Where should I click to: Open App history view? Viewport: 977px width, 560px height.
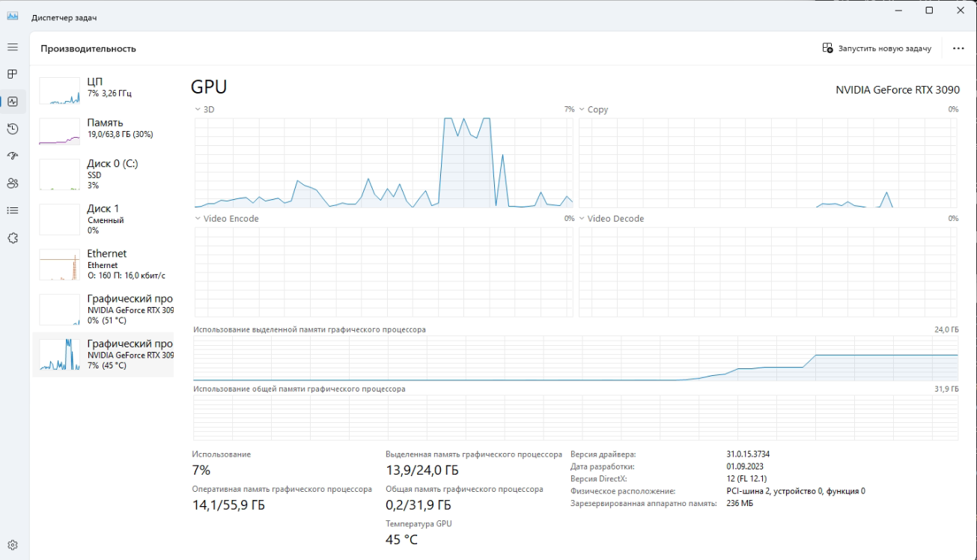(12, 129)
